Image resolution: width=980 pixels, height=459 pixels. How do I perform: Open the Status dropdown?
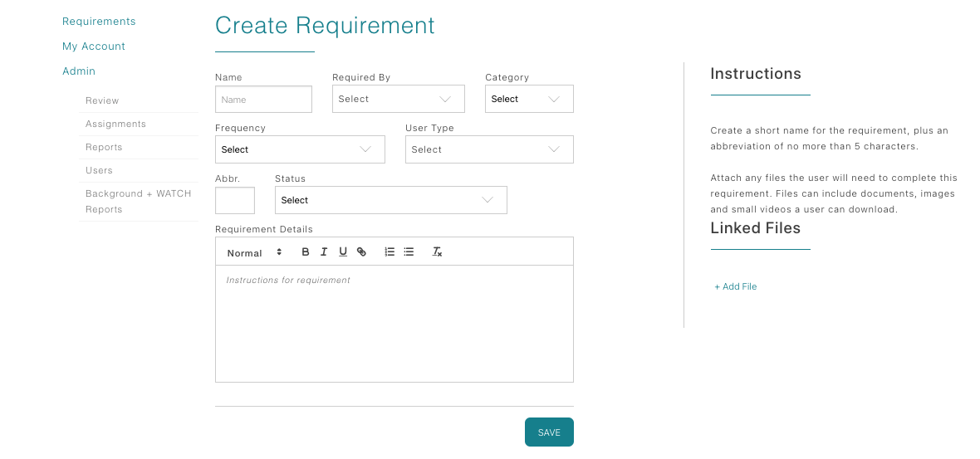(x=390, y=200)
